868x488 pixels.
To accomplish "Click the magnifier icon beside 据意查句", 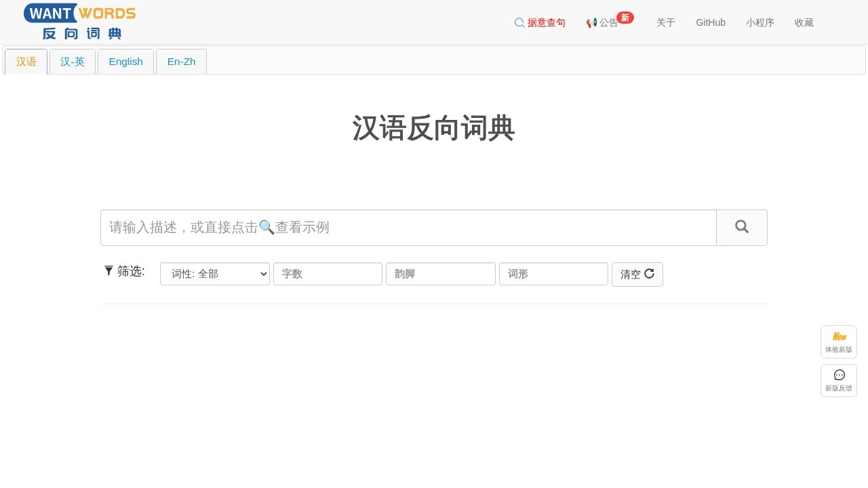I will click(x=519, y=22).
